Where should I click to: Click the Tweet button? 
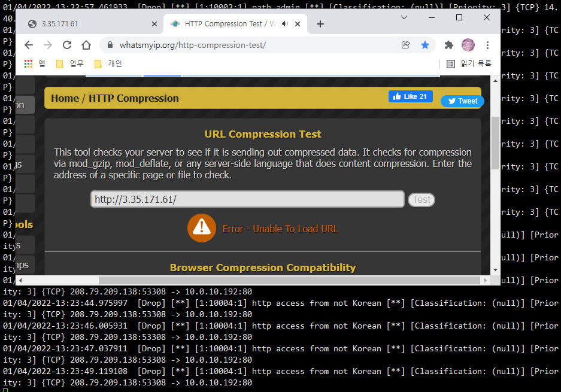(x=462, y=101)
